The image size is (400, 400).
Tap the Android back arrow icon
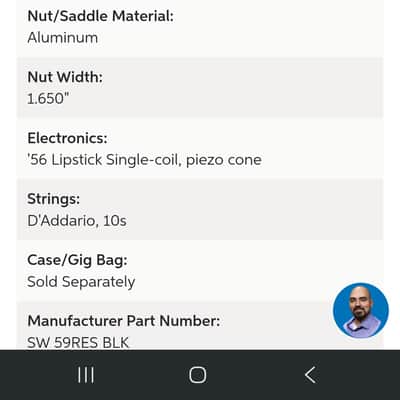click(x=310, y=375)
